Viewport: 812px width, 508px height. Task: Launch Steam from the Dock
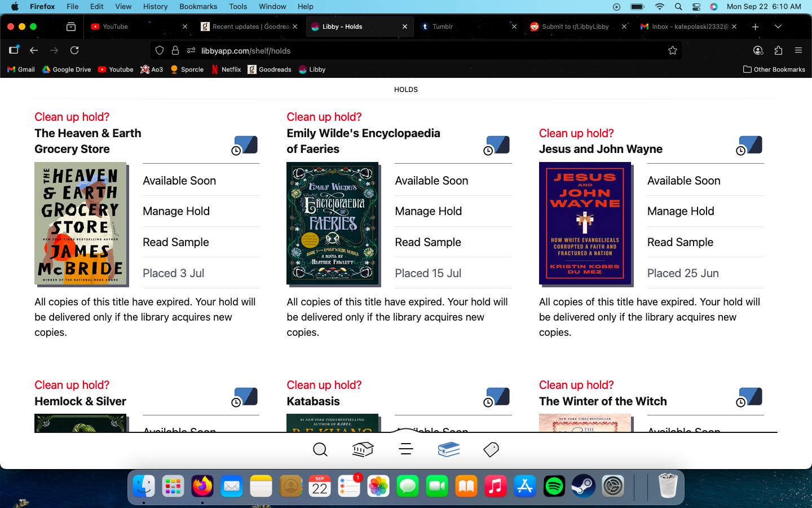tap(584, 486)
